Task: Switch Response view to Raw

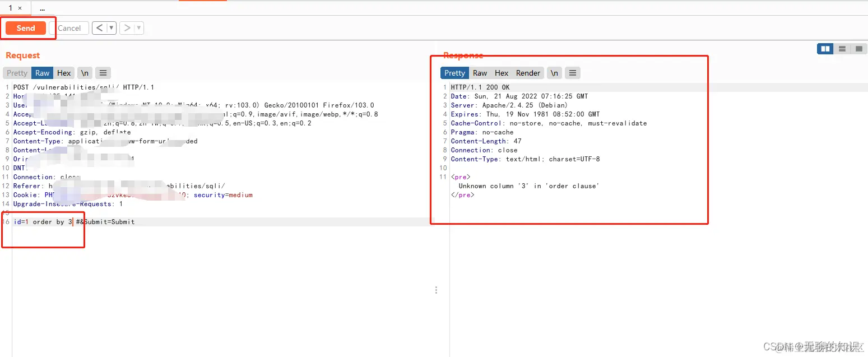Action: [x=480, y=73]
